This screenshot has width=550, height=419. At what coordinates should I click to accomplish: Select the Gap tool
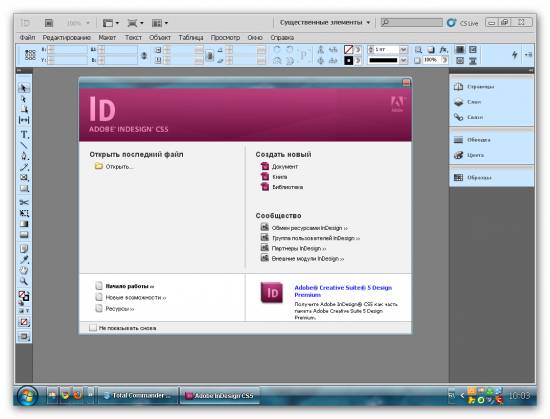click(x=24, y=120)
